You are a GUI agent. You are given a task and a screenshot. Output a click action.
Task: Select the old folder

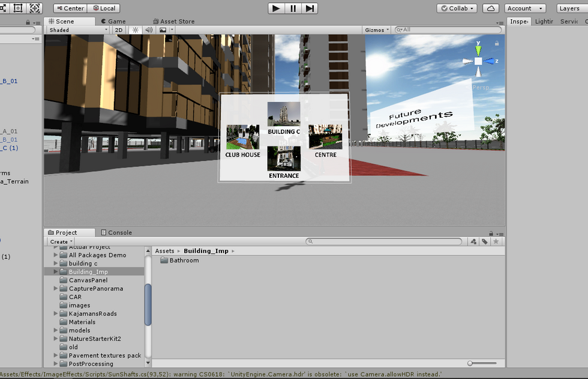pos(73,347)
